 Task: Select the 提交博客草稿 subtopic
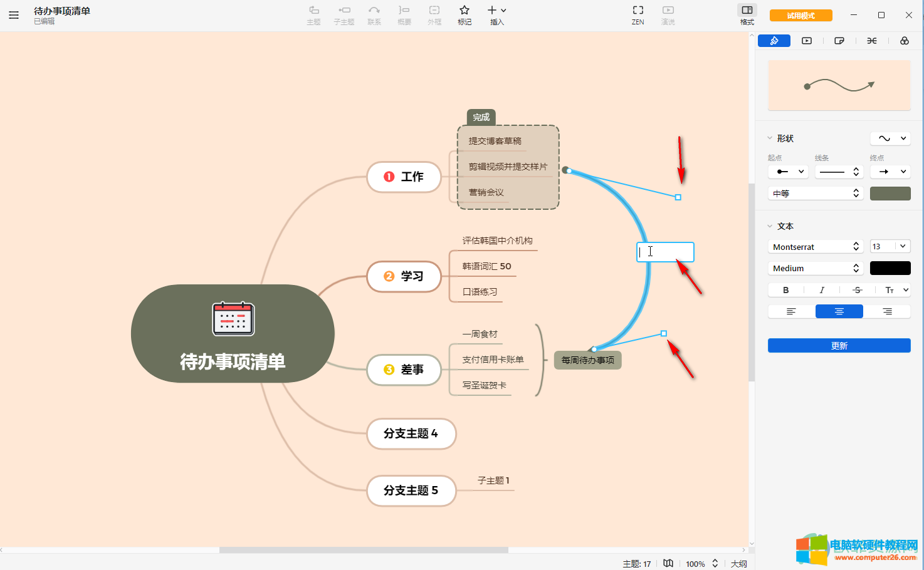495,141
